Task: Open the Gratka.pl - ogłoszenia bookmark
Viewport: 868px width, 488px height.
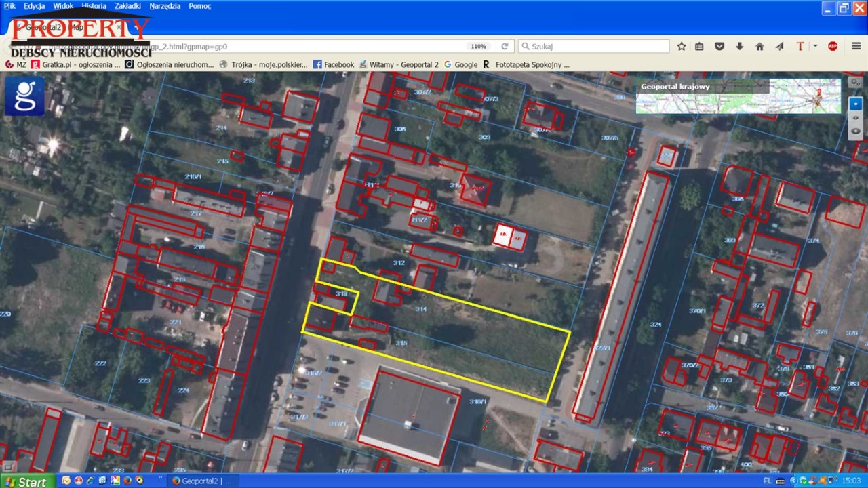Action: coord(76,65)
